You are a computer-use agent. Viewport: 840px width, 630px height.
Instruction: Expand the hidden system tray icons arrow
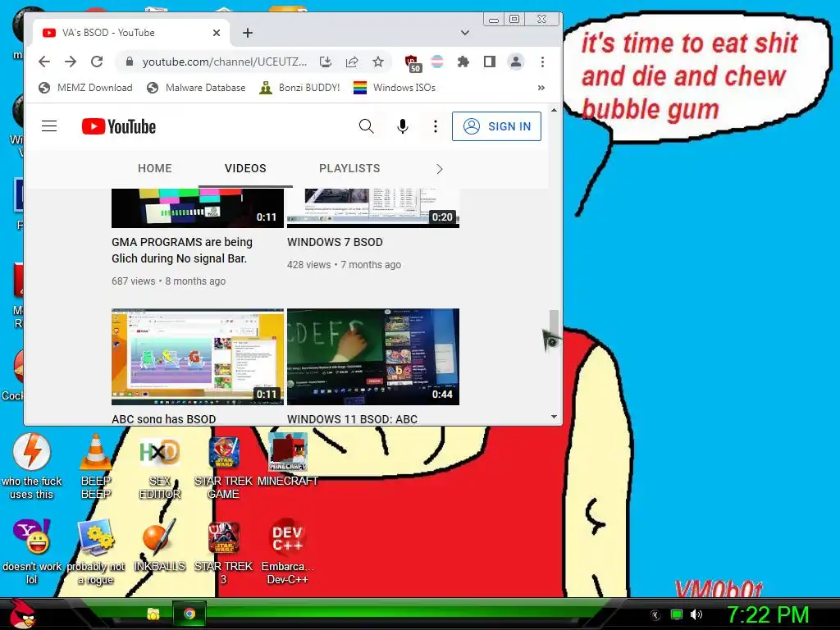click(655, 615)
